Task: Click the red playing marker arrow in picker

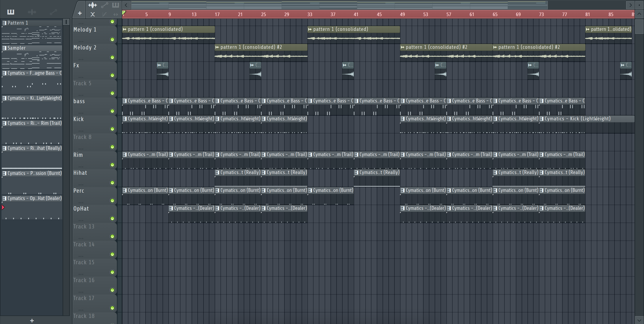Action: click(3, 207)
